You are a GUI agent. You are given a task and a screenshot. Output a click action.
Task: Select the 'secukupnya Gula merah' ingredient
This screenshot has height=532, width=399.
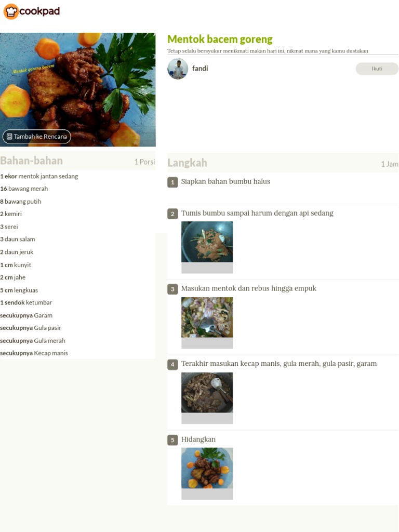pyautogui.click(x=33, y=341)
